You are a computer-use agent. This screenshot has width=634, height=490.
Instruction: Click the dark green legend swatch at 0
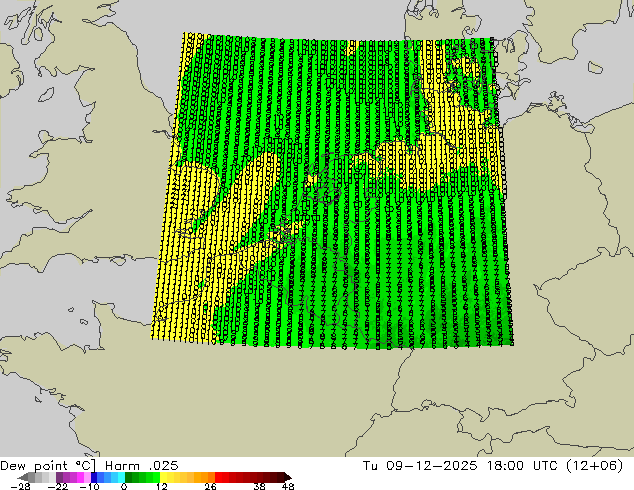(x=129, y=477)
